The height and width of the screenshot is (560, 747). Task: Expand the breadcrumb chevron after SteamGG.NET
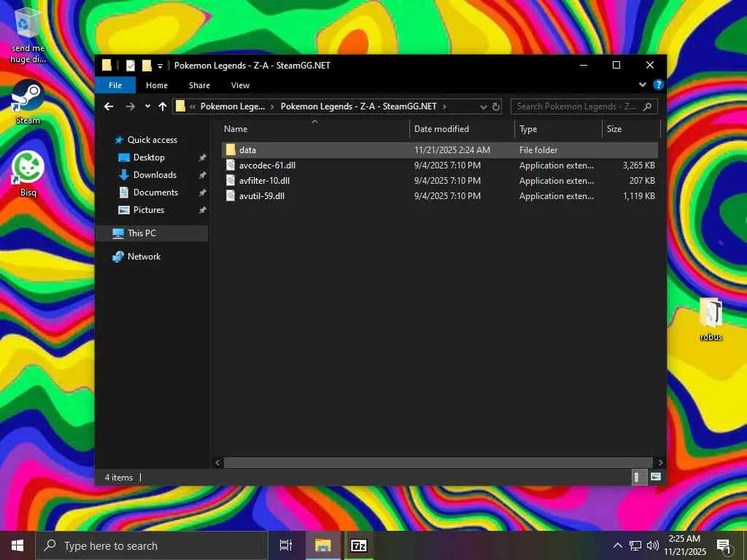click(x=444, y=106)
